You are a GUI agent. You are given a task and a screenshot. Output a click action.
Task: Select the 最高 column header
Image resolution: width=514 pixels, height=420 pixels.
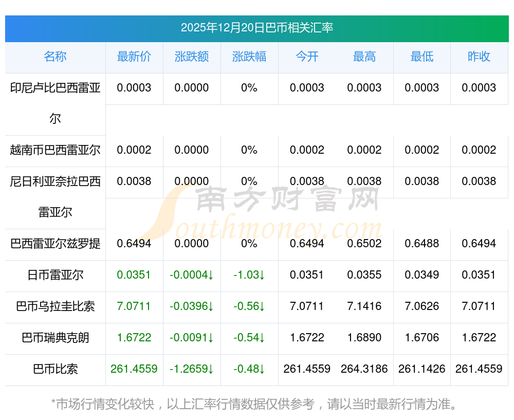click(x=364, y=57)
